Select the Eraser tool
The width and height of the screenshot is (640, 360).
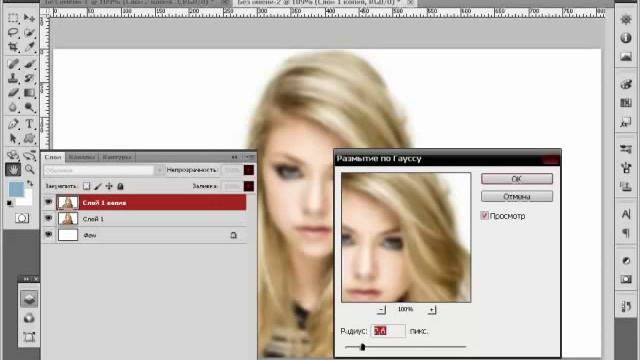click(x=13, y=93)
